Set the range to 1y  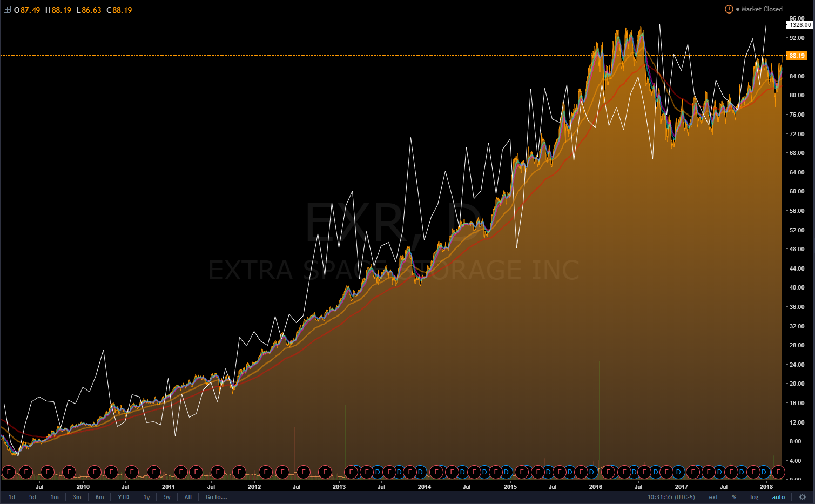[146, 497]
